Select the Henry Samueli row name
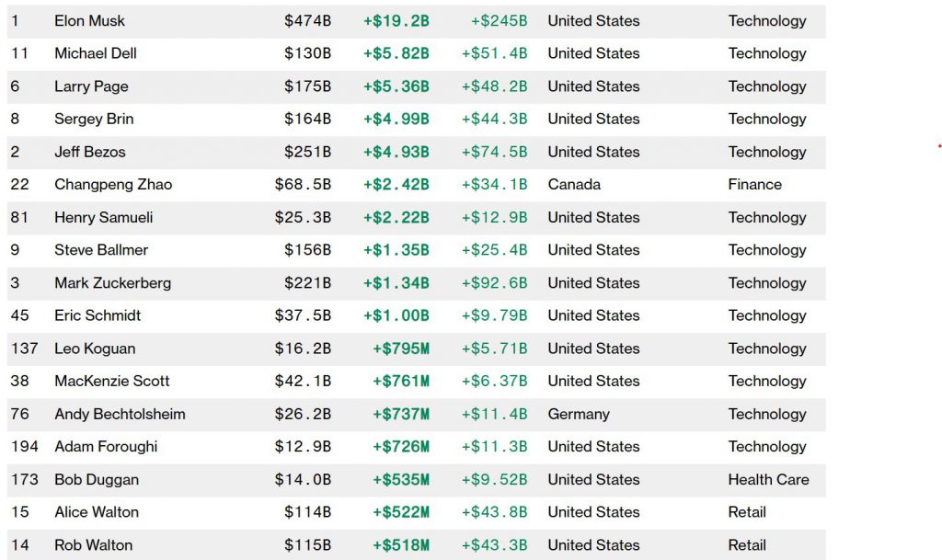This screenshot has width=942, height=560. click(x=103, y=217)
